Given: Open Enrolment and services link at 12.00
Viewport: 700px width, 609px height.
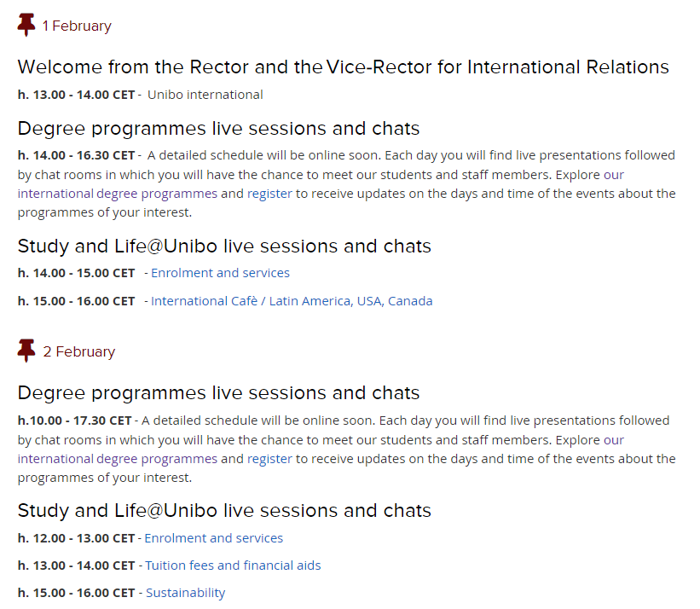Looking at the screenshot, I should coord(213,538).
